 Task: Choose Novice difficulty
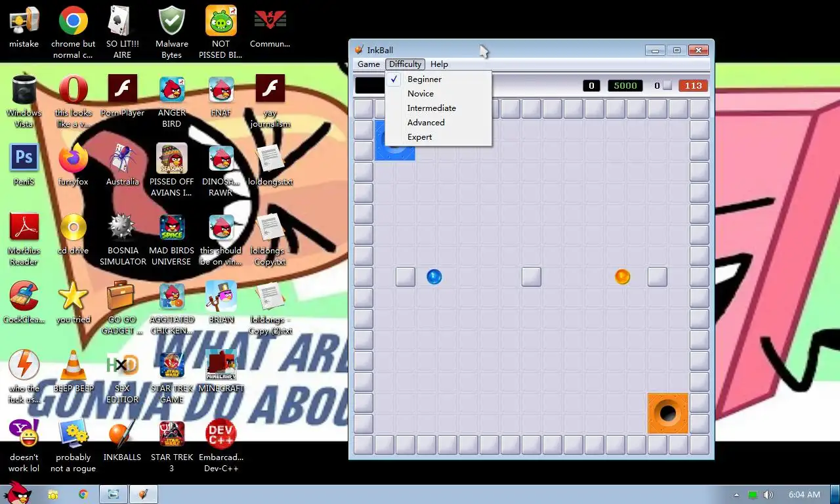(x=438, y=94)
